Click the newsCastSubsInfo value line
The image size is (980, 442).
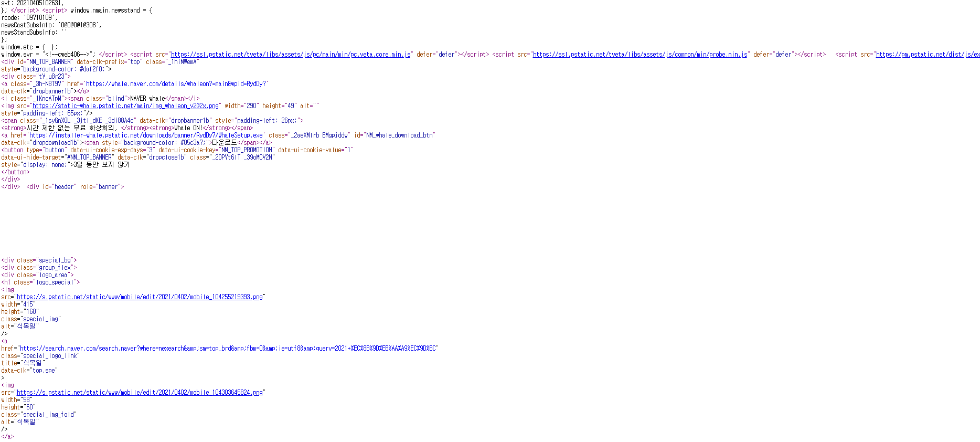(51, 25)
